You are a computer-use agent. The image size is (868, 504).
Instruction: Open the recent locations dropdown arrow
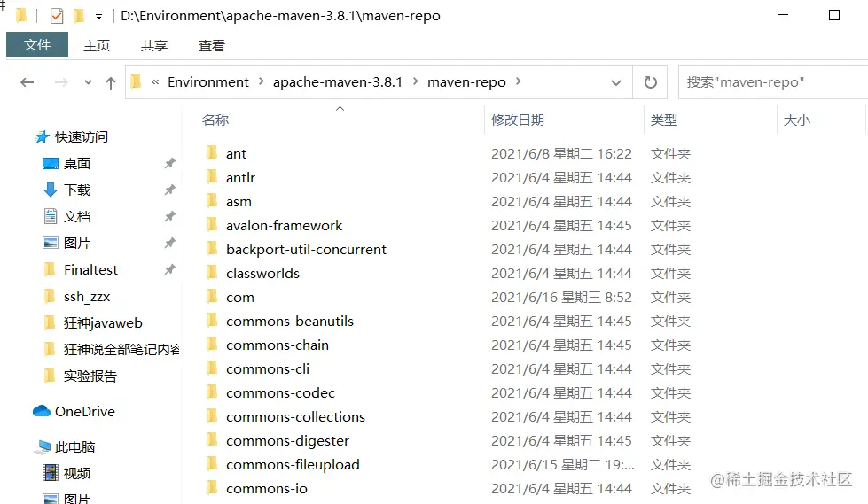(x=88, y=82)
